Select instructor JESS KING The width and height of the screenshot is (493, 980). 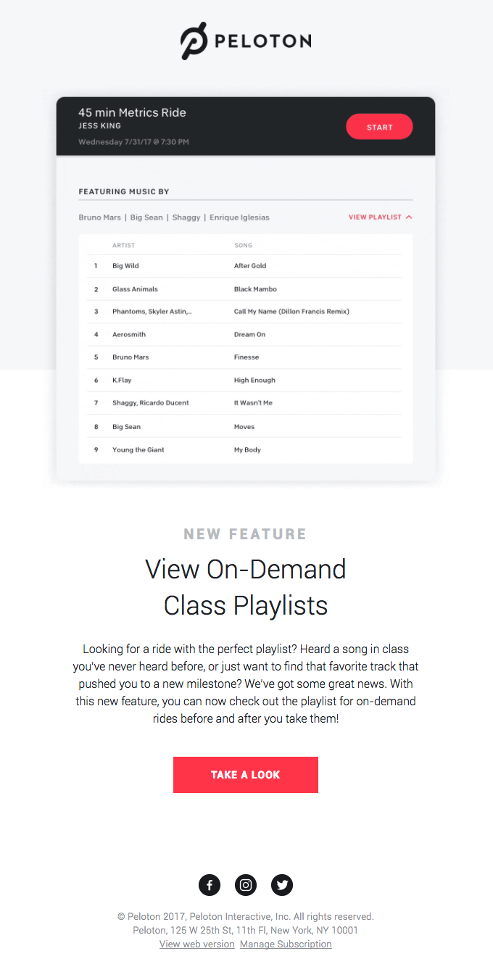pos(95,125)
